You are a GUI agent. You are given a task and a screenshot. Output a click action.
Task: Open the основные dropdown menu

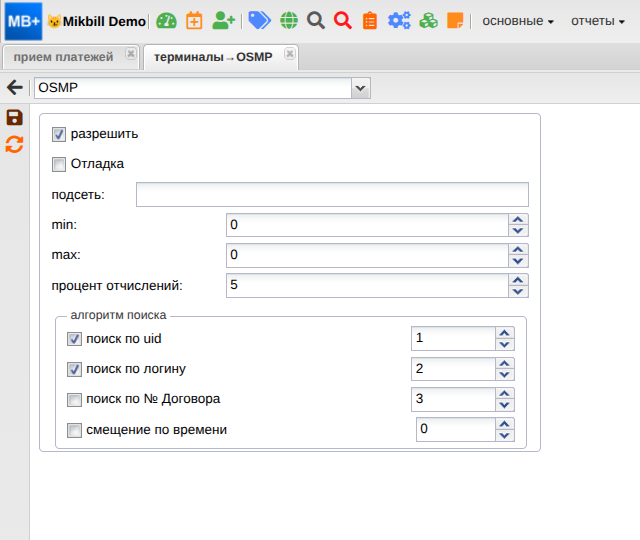[x=518, y=21]
